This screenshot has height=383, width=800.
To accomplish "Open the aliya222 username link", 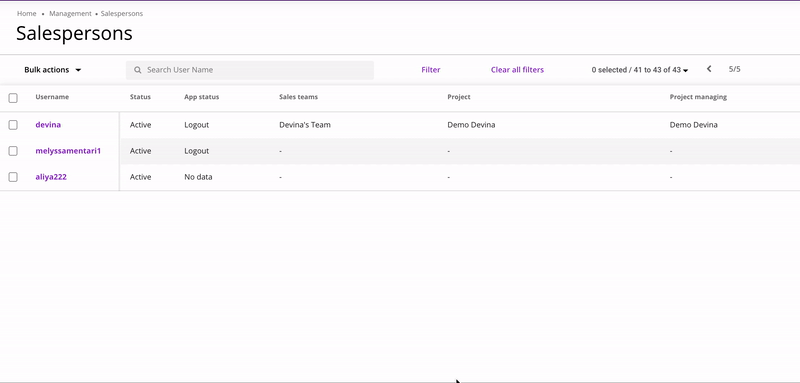I will (51, 177).
